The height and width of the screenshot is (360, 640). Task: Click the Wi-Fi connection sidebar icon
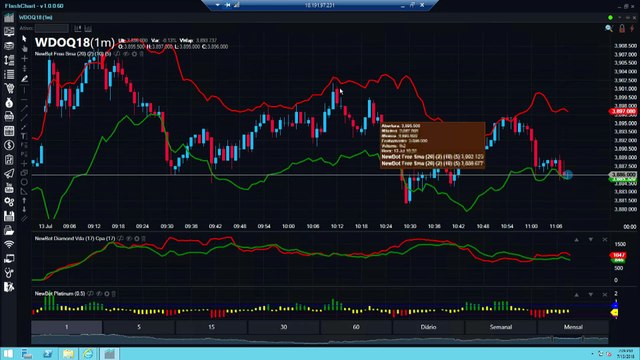[9, 244]
